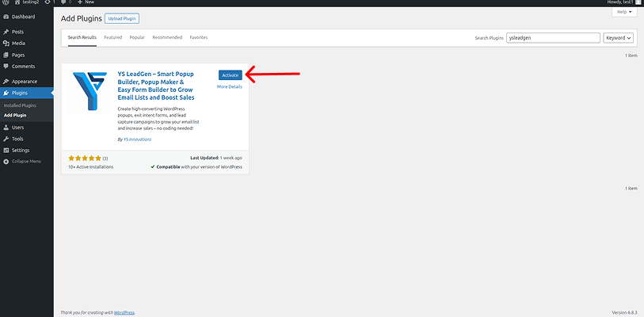Activate the YS LeadGen plugin
Image resolution: width=644 pixels, height=317 pixels.
click(230, 75)
